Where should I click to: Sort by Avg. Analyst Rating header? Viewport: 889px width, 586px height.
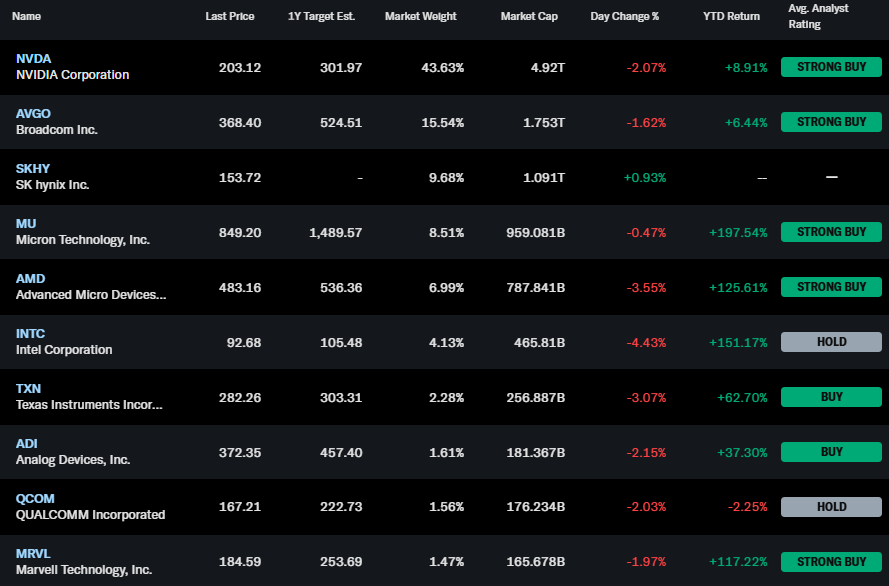(x=818, y=16)
